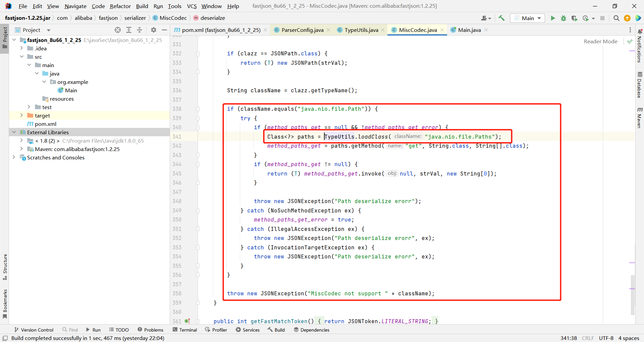Toggle code fold at line 332
The width and height of the screenshot is (644, 342).
tap(198, 53)
